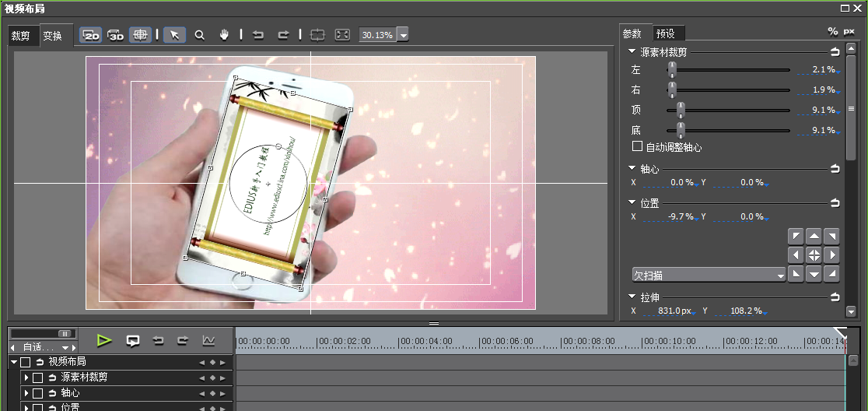Select the arrow selection tool

(174, 35)
